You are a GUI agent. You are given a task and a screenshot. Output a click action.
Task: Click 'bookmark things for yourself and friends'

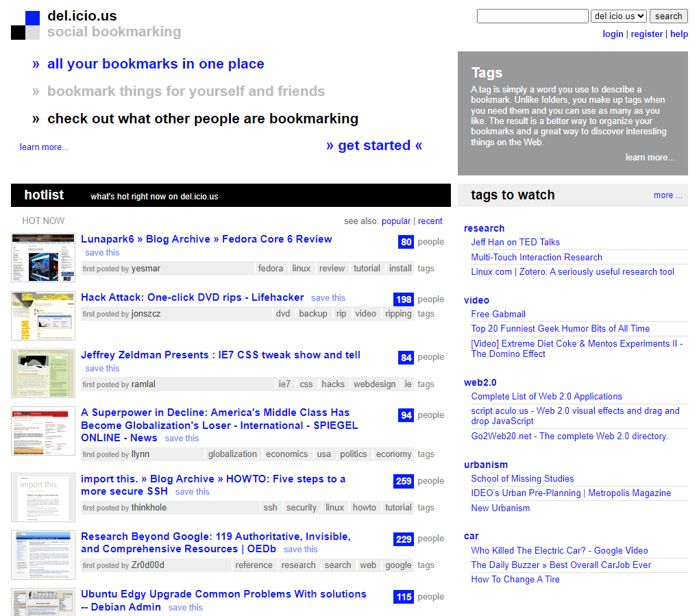[x=186, y=91]
